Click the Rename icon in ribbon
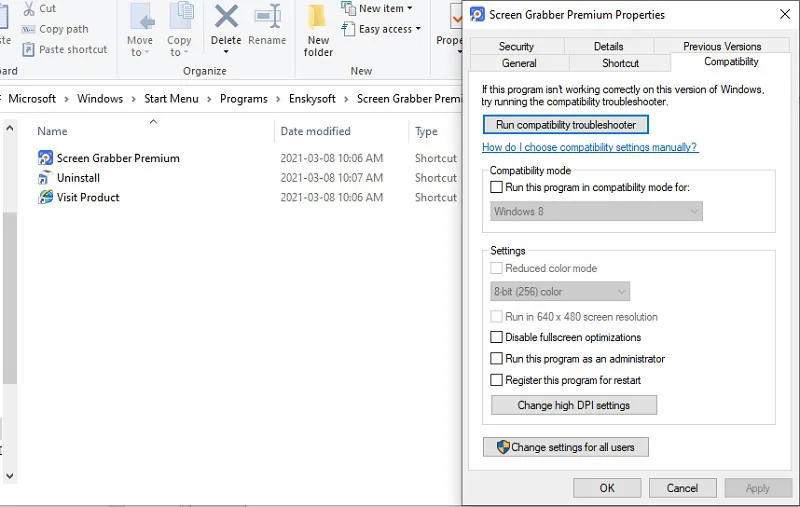Viewport: 800px width, 507px height. pyautogui.click(x=267, y=16)
